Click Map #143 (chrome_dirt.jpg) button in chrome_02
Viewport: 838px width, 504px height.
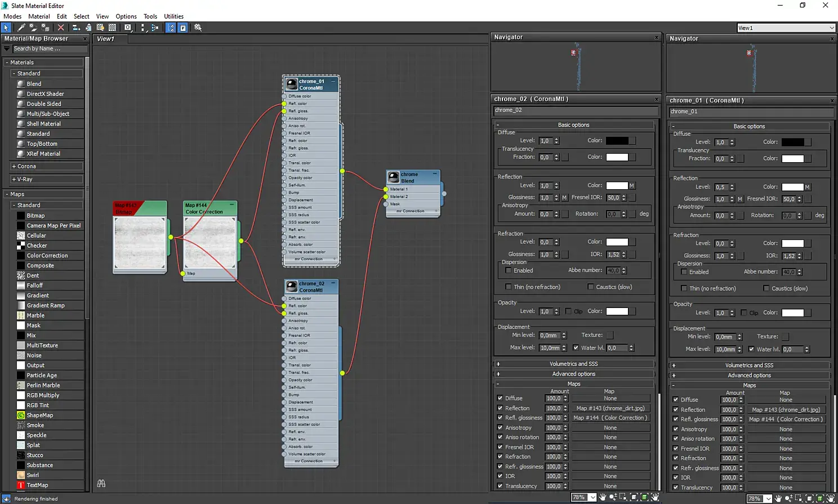(610, 408)
